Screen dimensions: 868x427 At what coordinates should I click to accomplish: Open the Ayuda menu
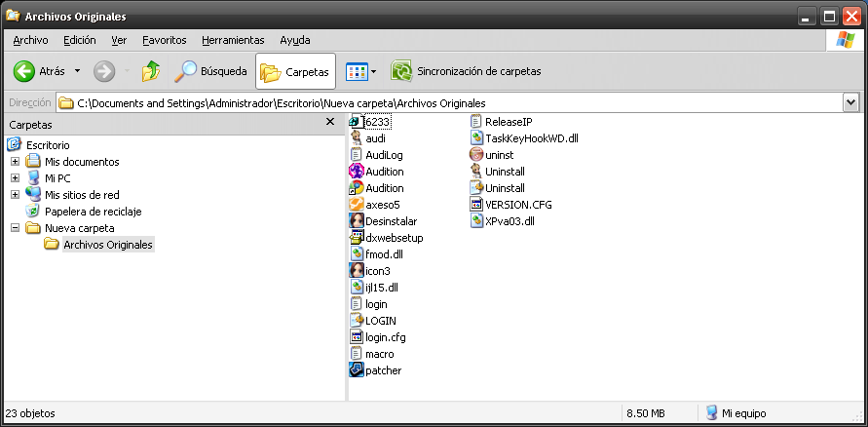coord(295,40)
